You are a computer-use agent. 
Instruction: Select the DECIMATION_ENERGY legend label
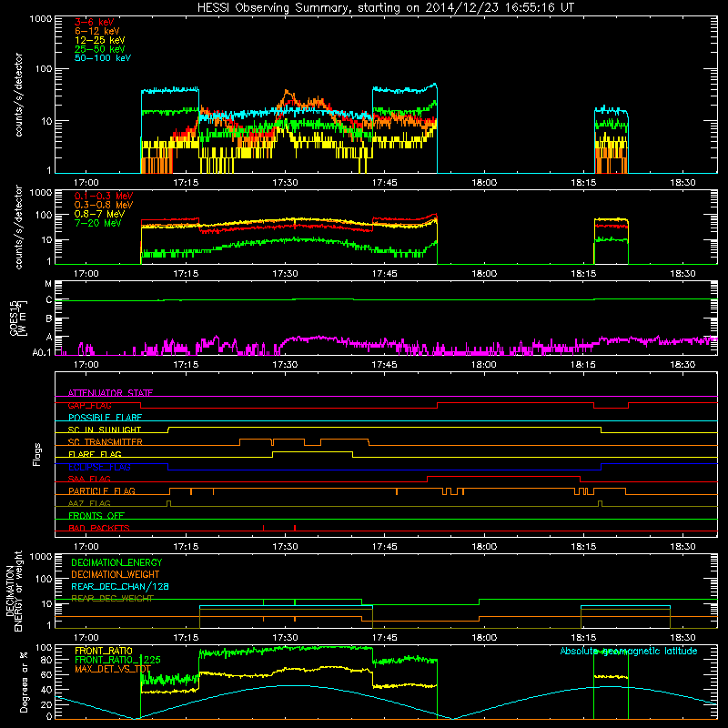(x=116, y=562)
